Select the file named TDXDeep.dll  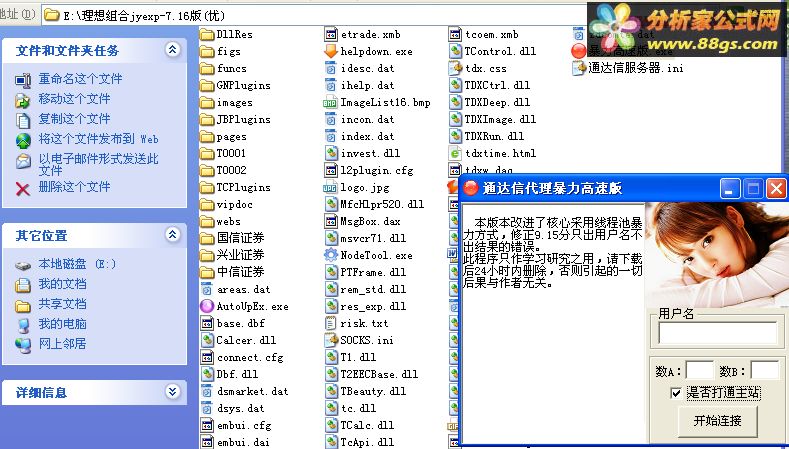pyautogui.click(x=497, y=102)
